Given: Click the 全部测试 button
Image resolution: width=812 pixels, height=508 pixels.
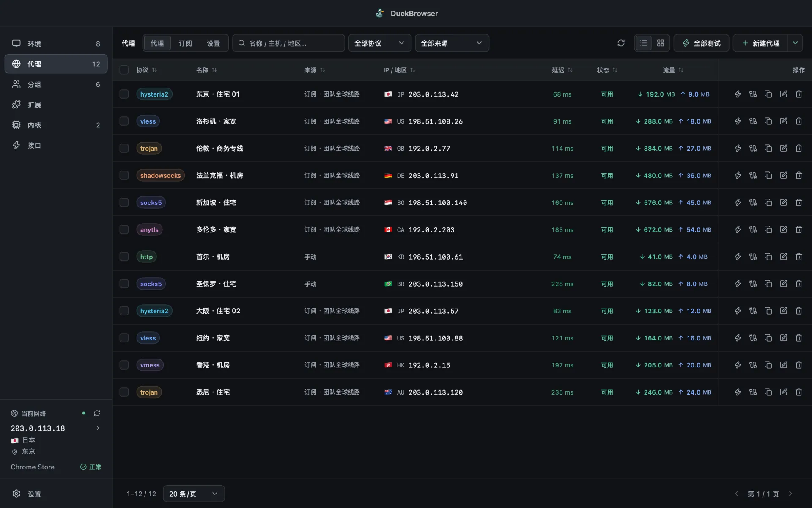Looking at the screenshot, I should [701, 43].
